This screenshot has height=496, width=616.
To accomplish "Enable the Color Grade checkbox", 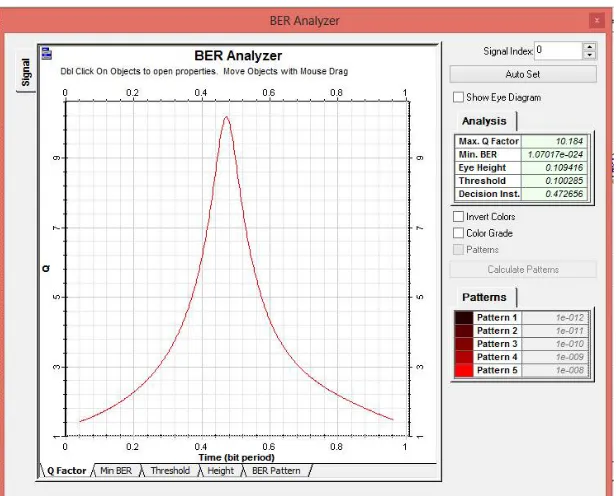I will pos(458,233).
